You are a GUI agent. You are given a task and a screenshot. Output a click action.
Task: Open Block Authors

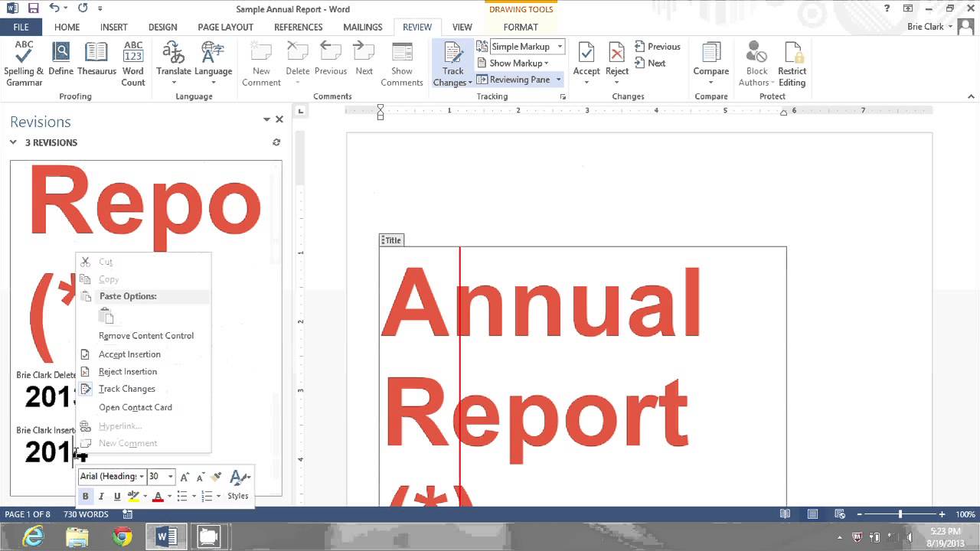756,64
